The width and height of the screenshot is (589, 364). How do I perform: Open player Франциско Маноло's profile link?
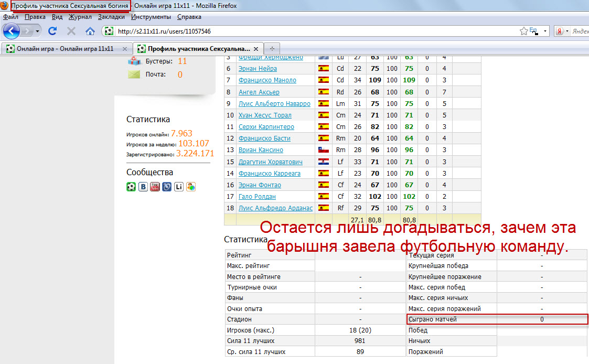267,80
